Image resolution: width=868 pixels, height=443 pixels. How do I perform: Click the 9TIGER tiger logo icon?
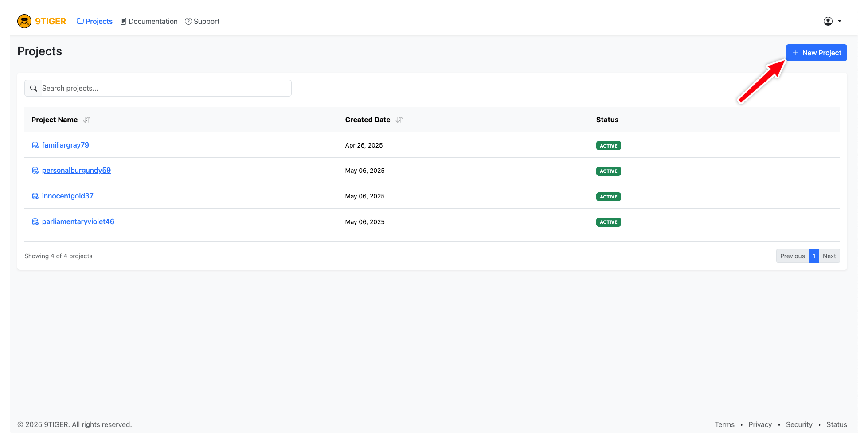tap(24, 21)
